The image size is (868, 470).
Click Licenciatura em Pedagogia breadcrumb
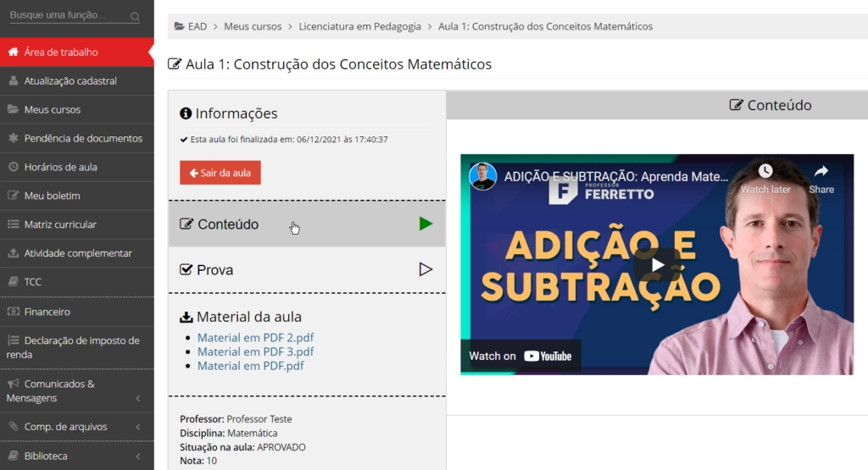pos(359,26)
